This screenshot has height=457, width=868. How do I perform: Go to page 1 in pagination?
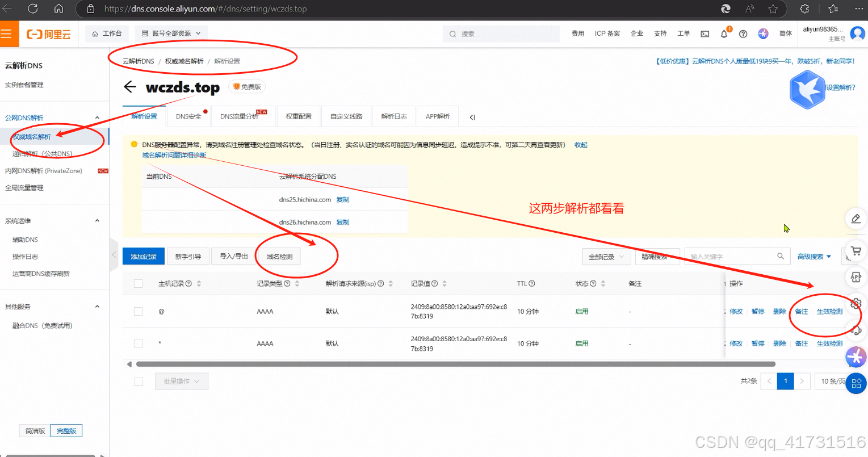click(x=786, y=381)
